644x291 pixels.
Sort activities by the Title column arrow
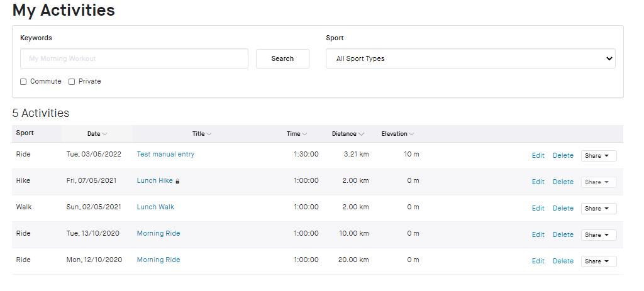209,134
